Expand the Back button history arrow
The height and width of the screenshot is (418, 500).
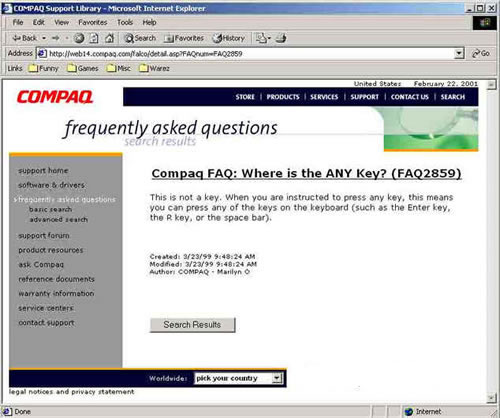point(44,38)
